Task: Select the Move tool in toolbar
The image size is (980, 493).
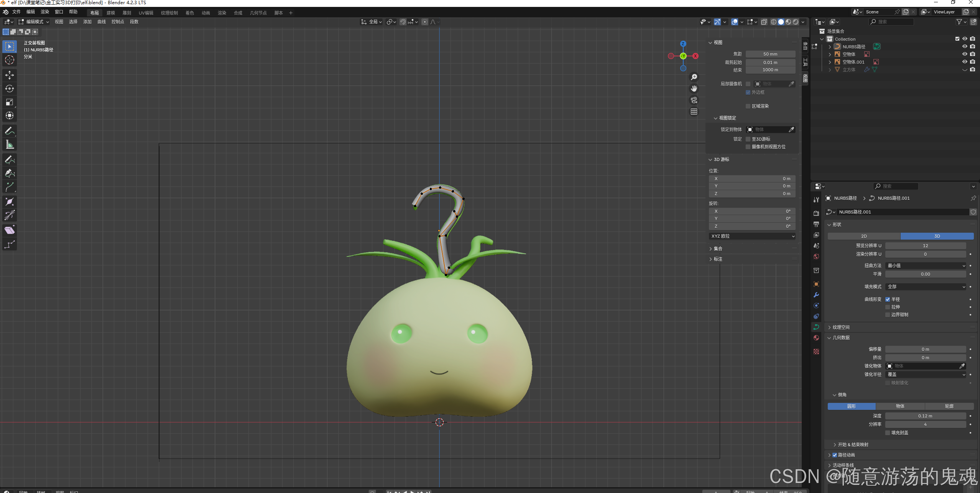Action: [x=10, y=75]
